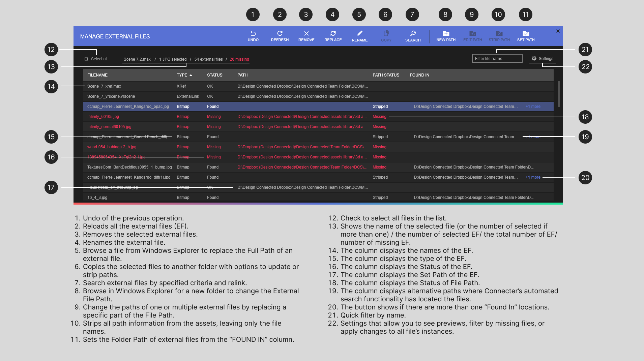Expand '+1 more' on Kangaroo_diff(1) row
The image size is (644, 361).
[x=533, y=177]
